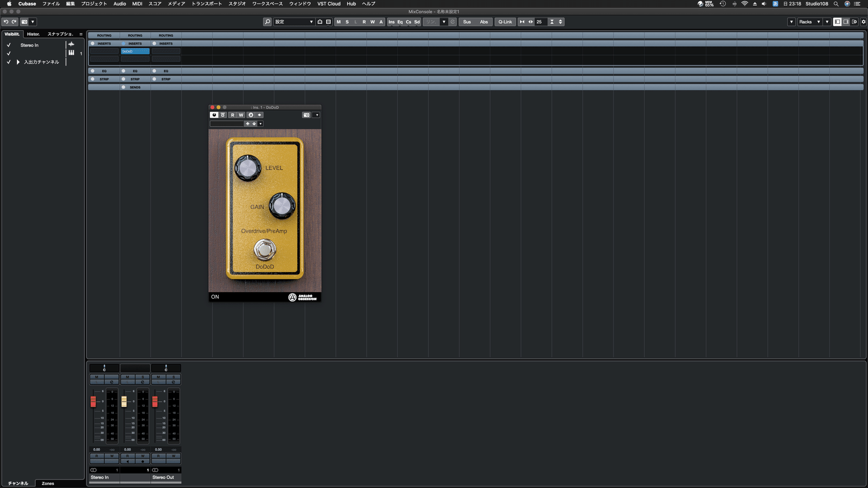This screenshot has height=488, width=868.
Task: Toggle the plug-in power bypass icon
Action: click(214, 115)
